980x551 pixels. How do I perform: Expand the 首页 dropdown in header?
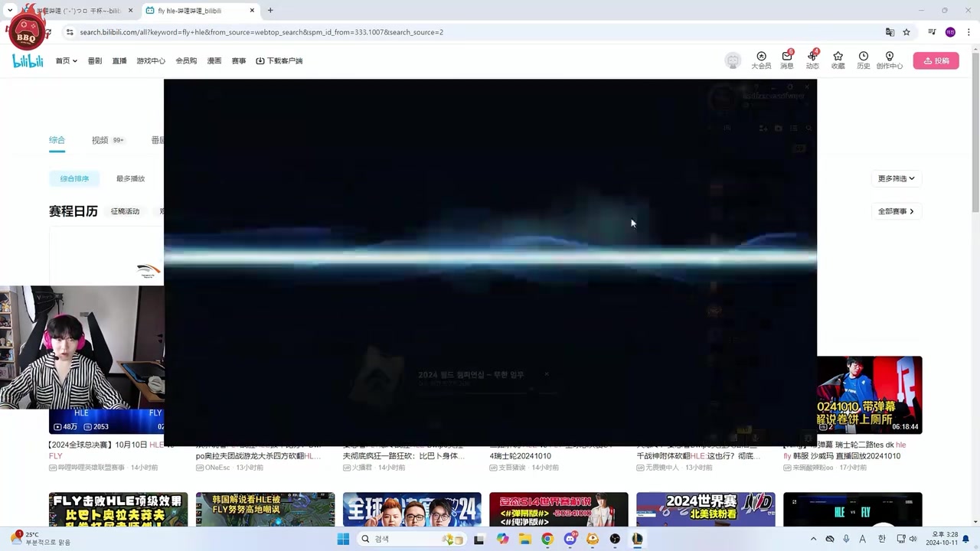pyautogui.click(x=66, y=60)
